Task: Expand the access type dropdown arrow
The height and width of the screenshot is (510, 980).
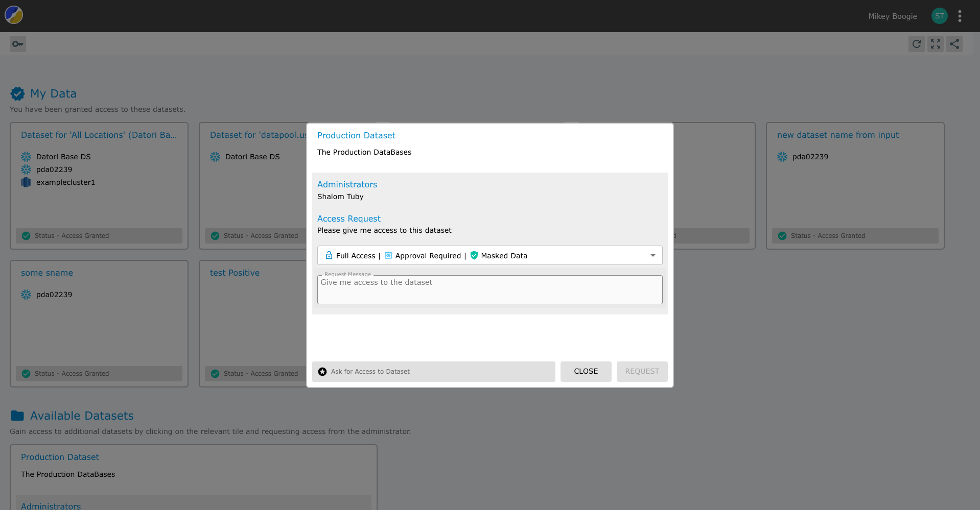Action: coord(652,255)
